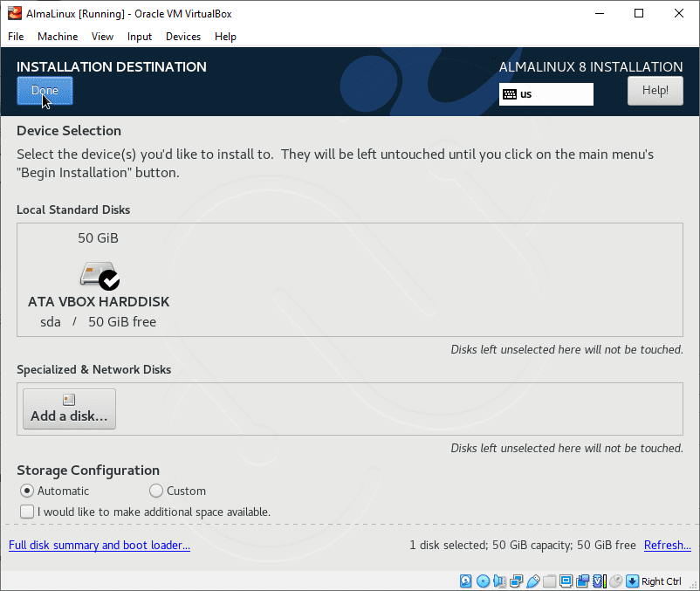Screen dimensions: 700x591
Task: Click the network adapters icon in status bar
Action: [x=516, y=581]
